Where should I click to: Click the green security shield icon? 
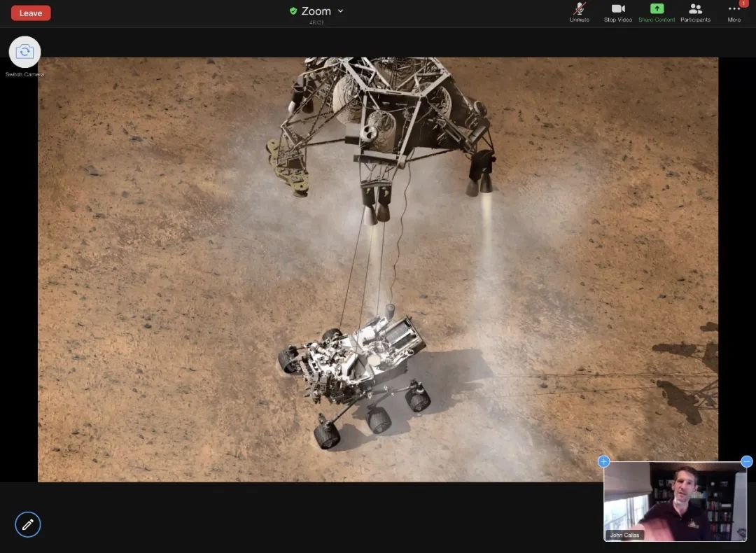coord(293,11)
